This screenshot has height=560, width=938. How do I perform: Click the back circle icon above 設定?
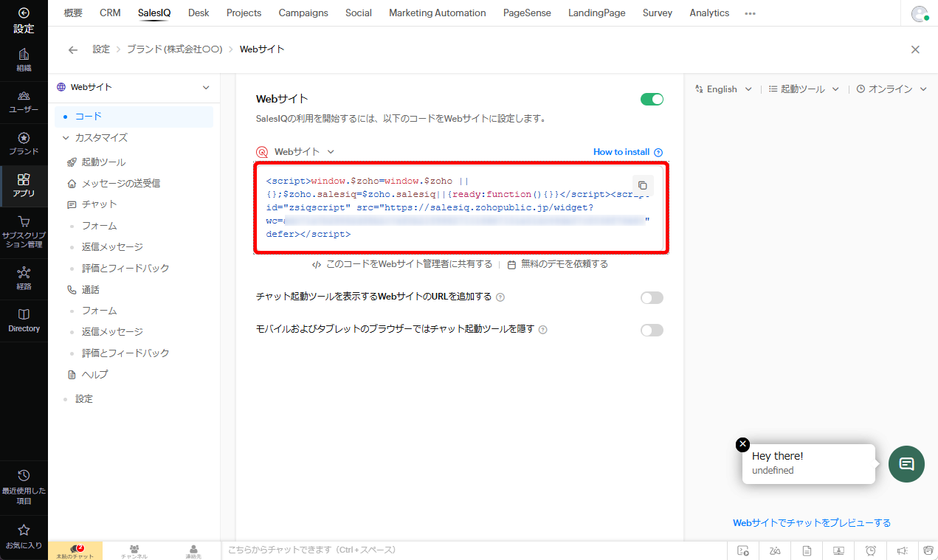(24, 13)
